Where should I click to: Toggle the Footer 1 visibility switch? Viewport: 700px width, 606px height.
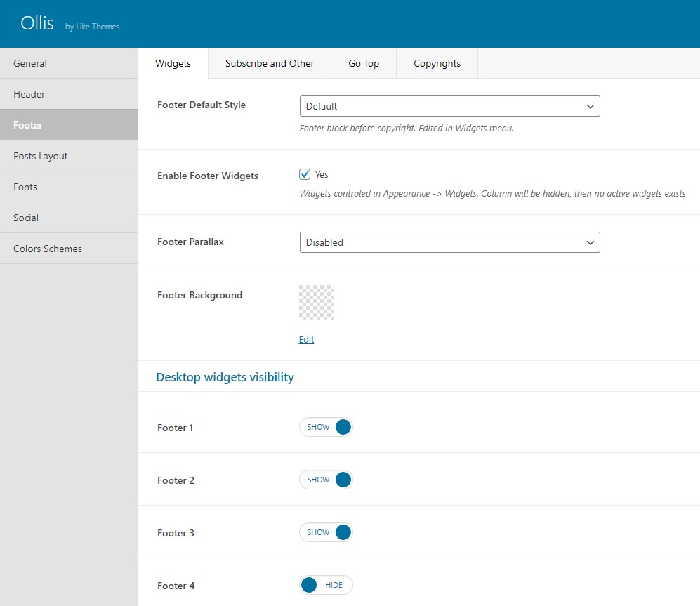326,427
